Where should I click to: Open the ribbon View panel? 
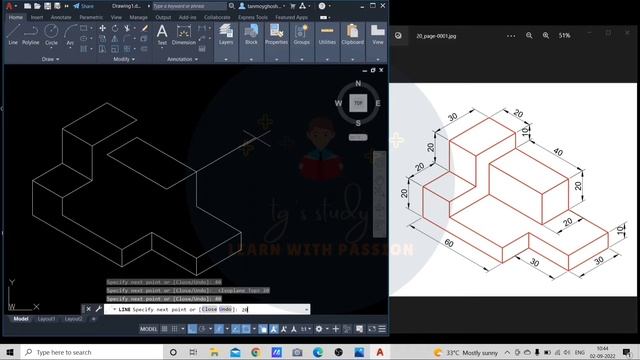tap(378, 34)
